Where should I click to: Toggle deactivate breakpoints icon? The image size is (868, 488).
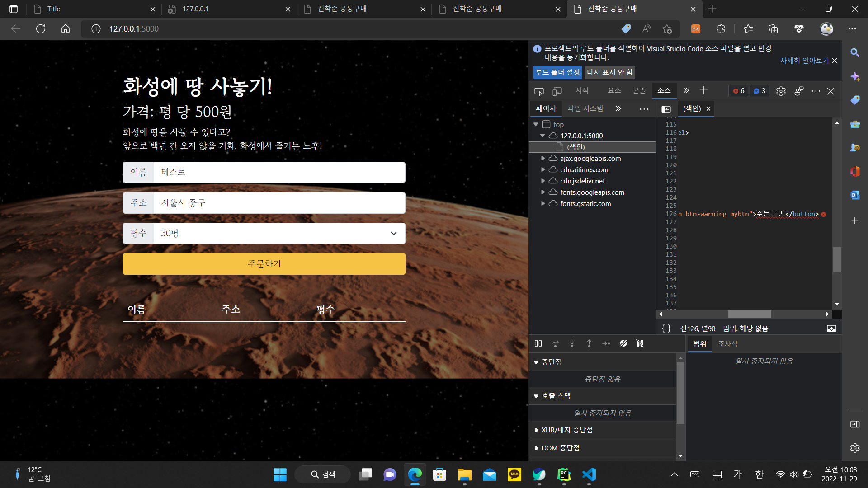coord(623,343)
